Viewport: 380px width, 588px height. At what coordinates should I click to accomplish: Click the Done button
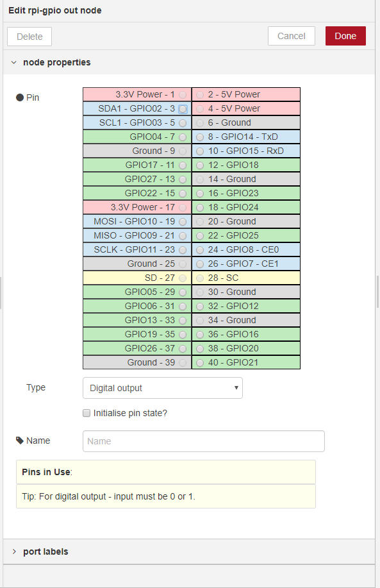pyautogui.click(x=345, y=36)
